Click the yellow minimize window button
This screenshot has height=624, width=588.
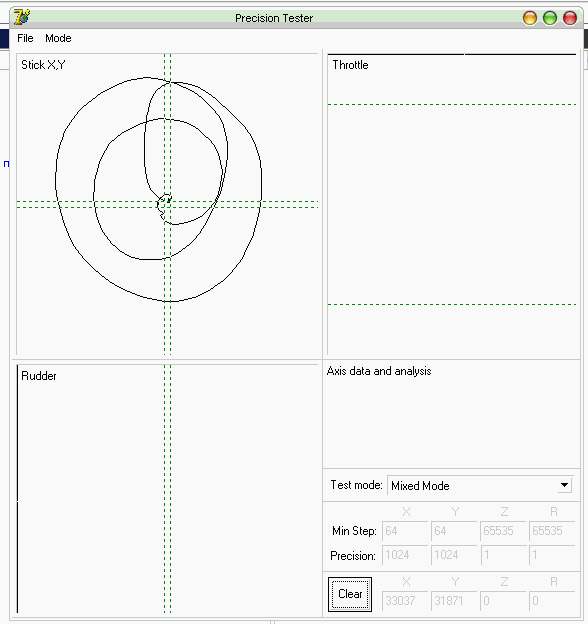(x=530, y=18)
